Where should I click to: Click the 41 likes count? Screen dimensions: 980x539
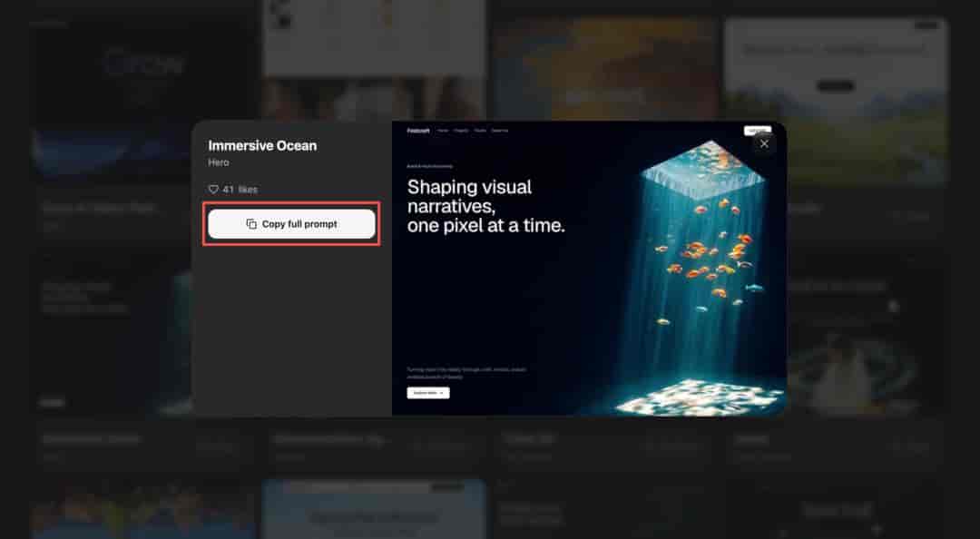(240, 190)
